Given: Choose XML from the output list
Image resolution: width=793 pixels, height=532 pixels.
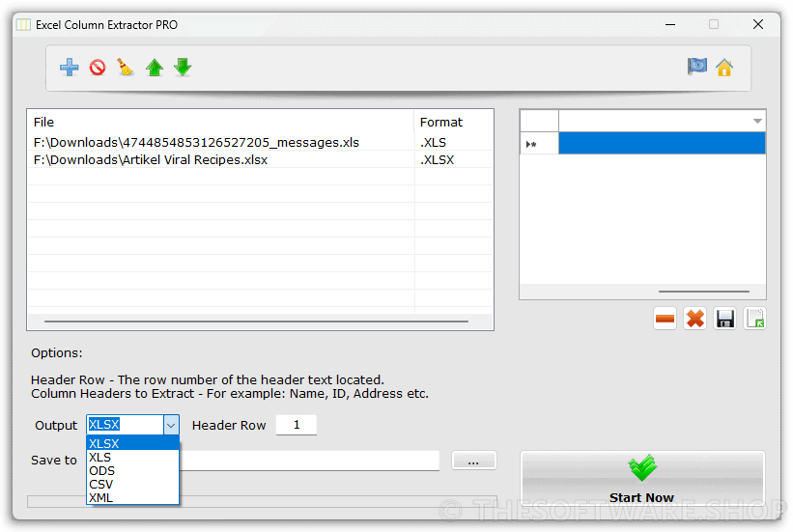Looking at the screenshot, I should 132,497.
